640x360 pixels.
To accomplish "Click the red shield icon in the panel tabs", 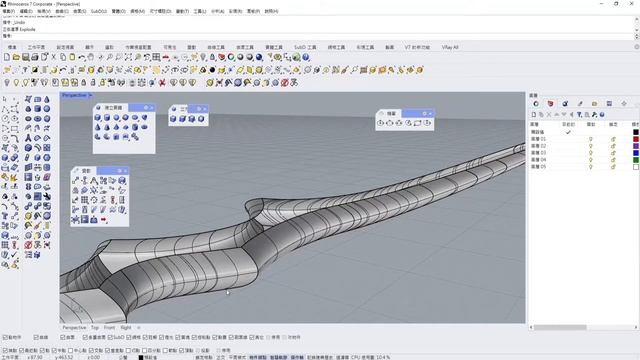I will (x=550, y=104).
